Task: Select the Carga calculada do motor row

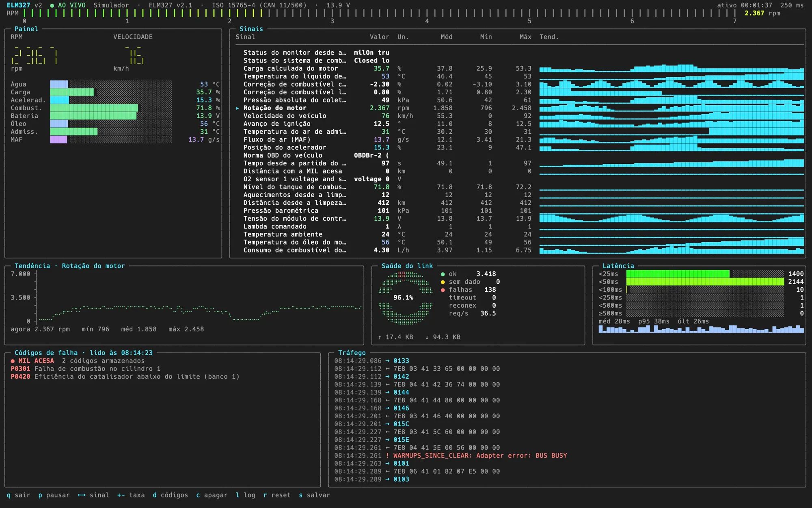Action: point(520,69)
